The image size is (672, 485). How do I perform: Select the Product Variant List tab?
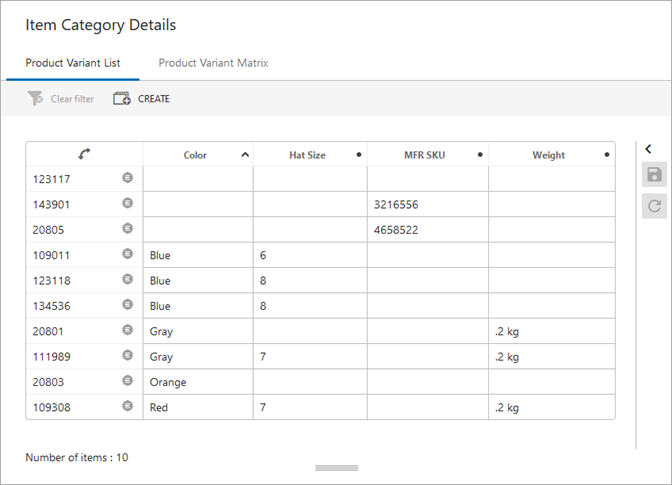coord(73,63)
